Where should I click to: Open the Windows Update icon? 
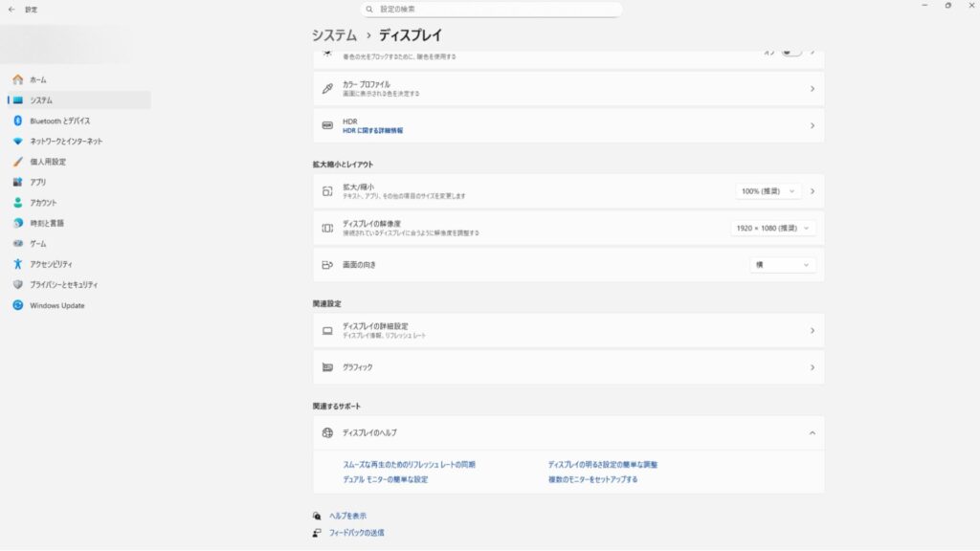pyautogui.click(x=17, y=306)
